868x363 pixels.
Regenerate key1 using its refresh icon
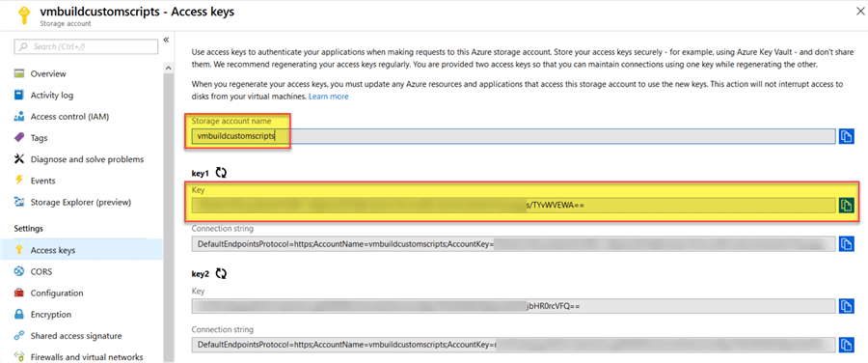[x=221, y=173]
